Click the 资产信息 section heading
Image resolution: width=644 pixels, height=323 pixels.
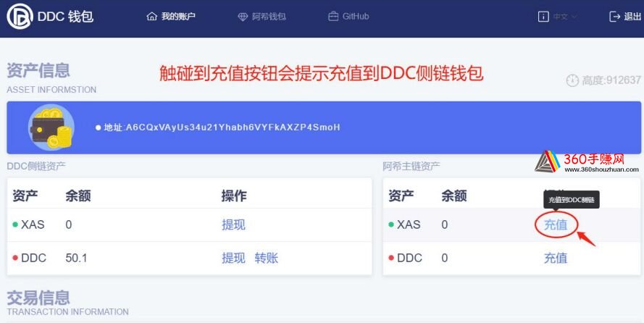pos(38,70)
